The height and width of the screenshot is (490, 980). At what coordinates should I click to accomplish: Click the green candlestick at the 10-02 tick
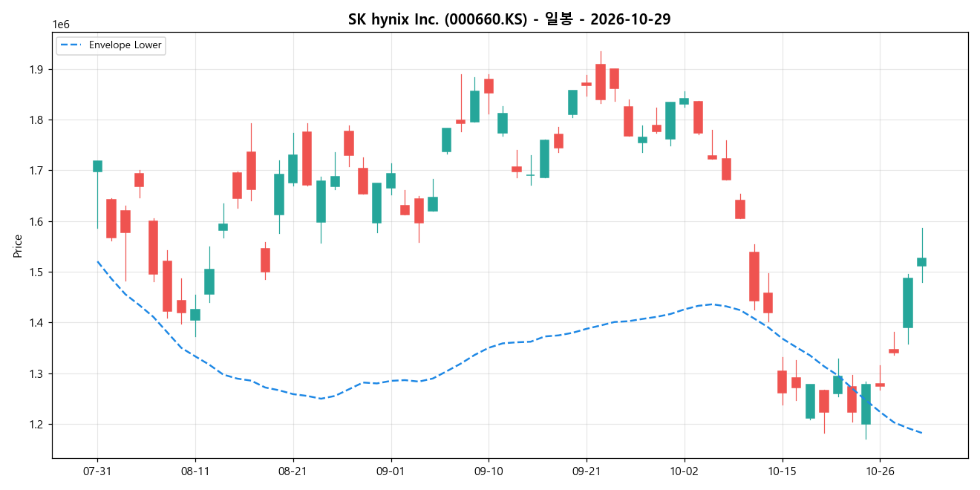pyautogui.click(x=684, y=101)
